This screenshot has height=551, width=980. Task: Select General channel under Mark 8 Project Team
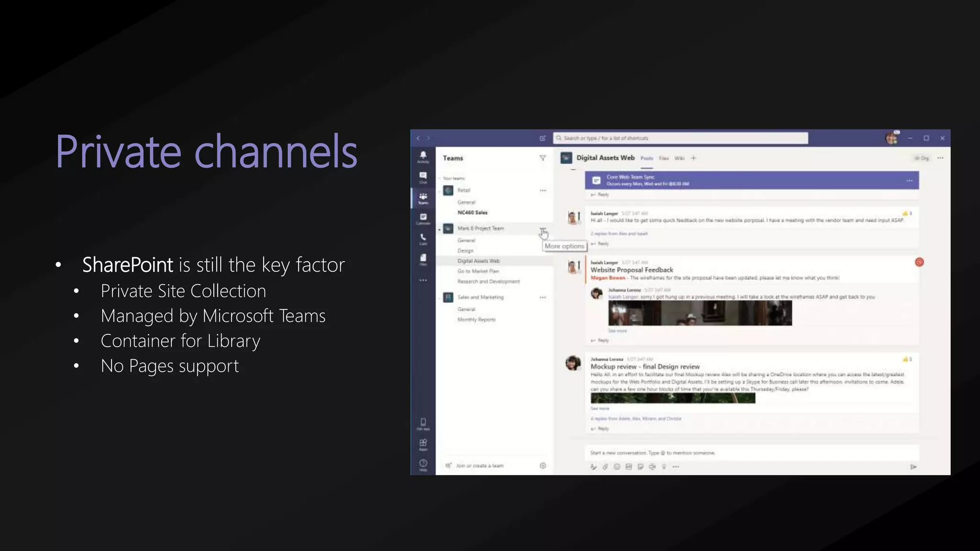click(x=466, y=241)
